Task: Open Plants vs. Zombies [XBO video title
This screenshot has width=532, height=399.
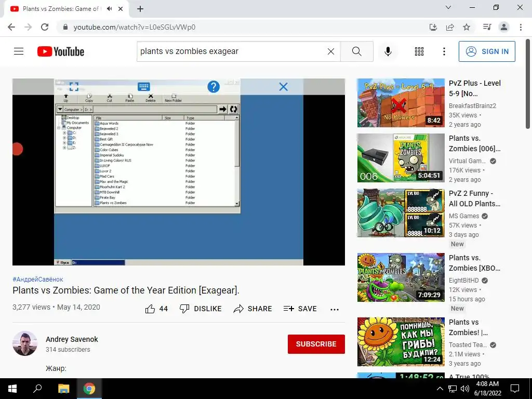Action: tap(475, 263)
